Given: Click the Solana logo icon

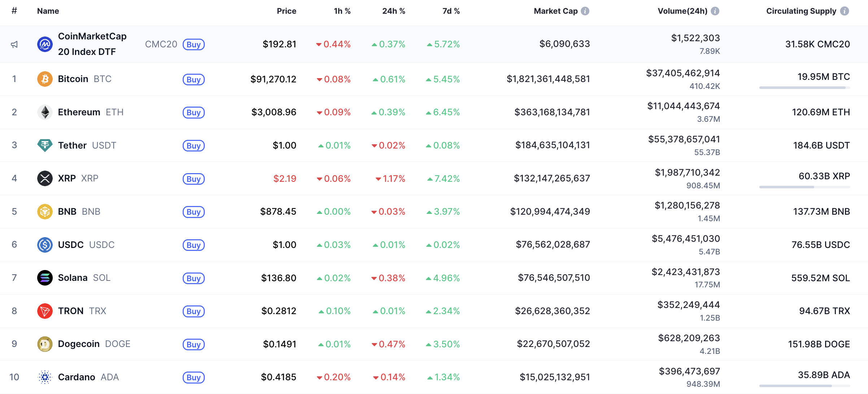Looking at the screenshot, I should (45, 278).
